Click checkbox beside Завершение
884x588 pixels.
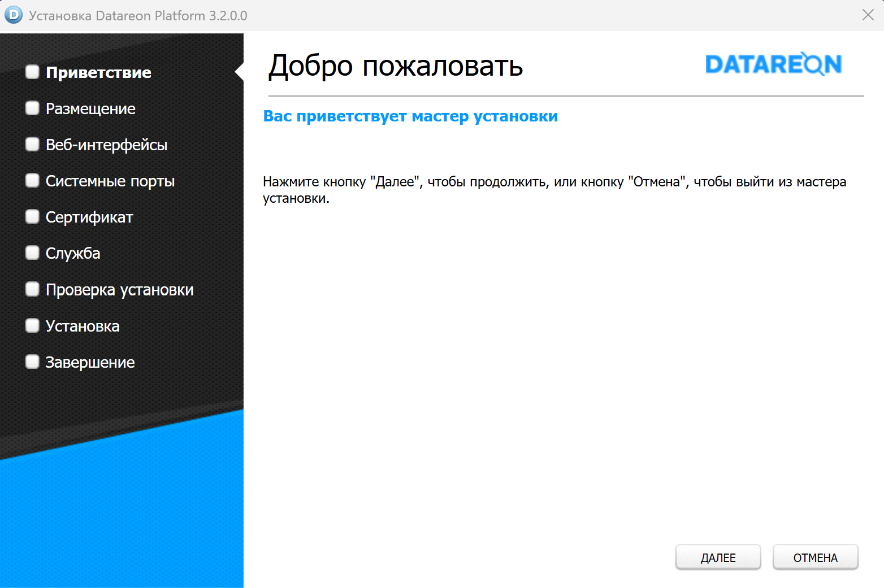[32, 362]
